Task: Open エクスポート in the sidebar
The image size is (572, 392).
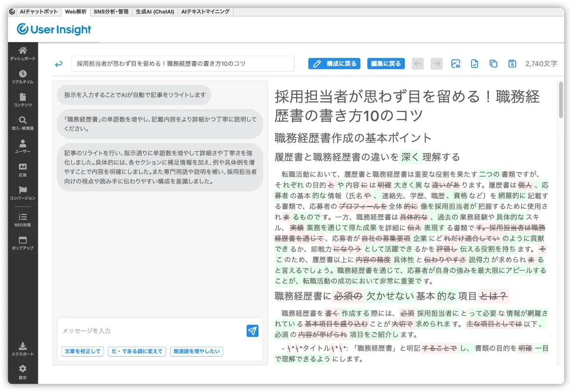Action: point(22,349)
